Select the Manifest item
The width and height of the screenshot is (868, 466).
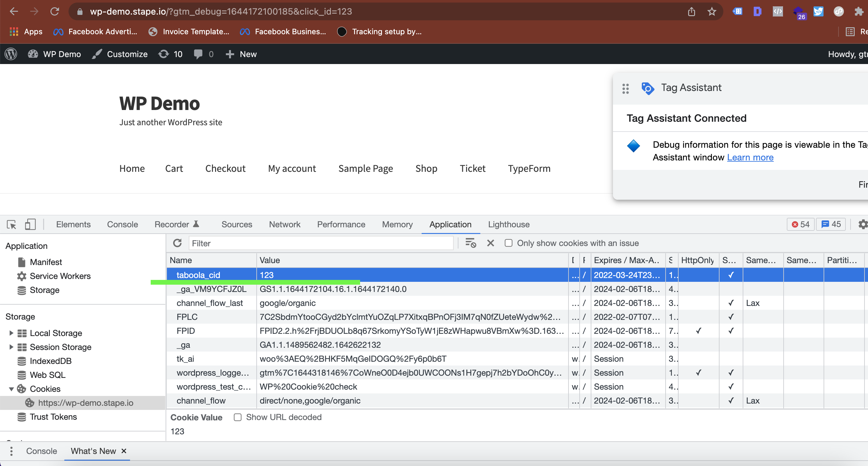46,262
